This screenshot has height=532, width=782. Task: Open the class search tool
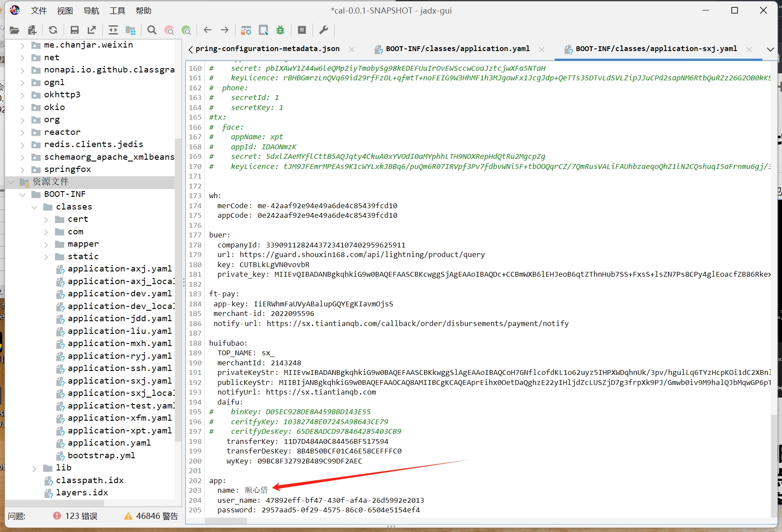169,30
